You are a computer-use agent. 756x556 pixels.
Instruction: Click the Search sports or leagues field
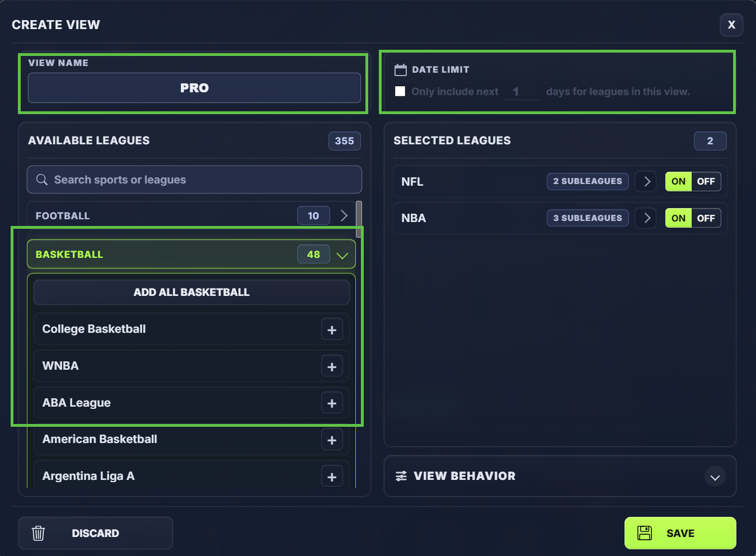point(194,180)
